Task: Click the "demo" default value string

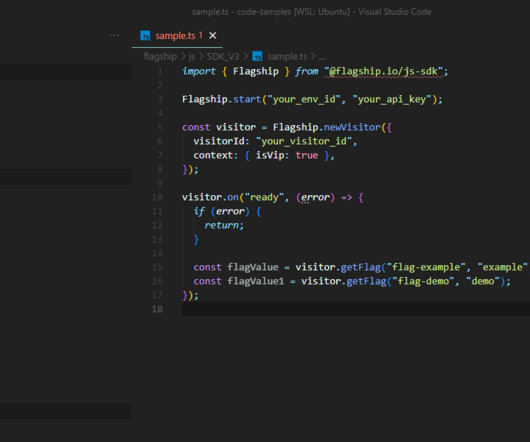Action: point(483,281)
